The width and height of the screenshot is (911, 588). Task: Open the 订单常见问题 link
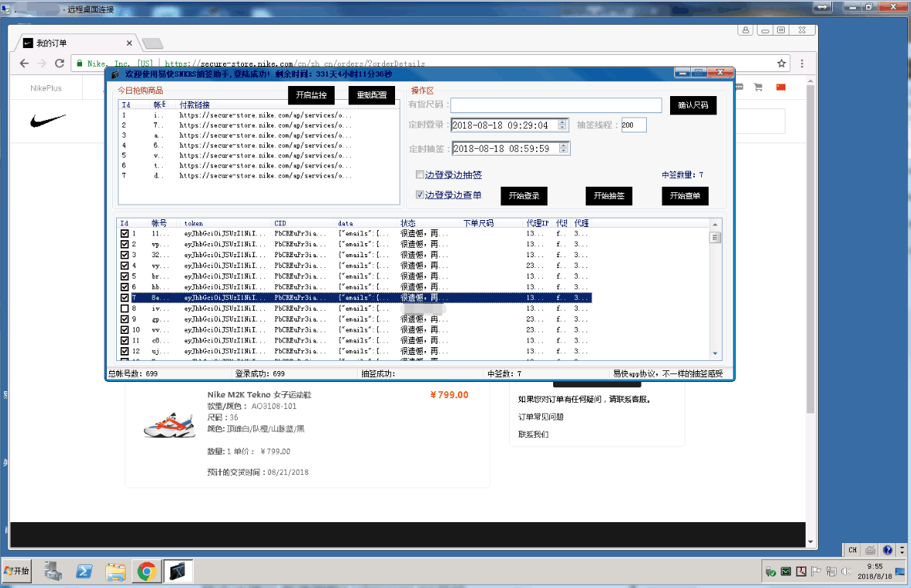pyautogui.click(x=541, y=417)
